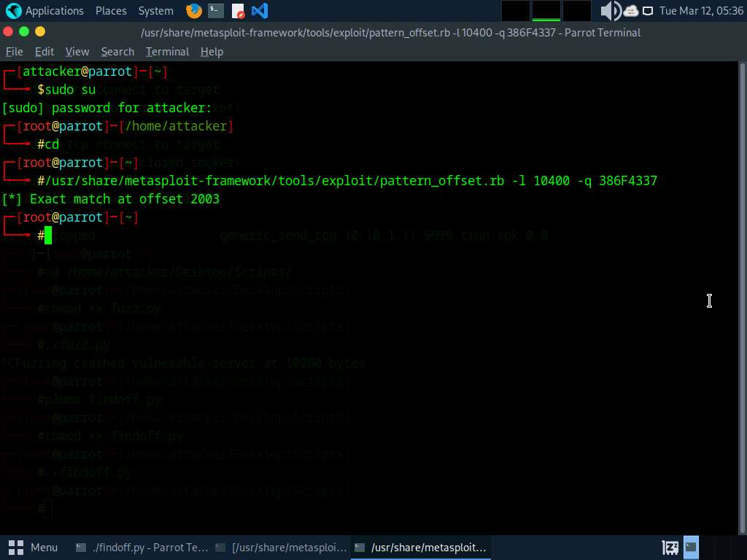Click the cloud update notifier icon
Viewport: 747px width, 560px height.
coord(631,11)
